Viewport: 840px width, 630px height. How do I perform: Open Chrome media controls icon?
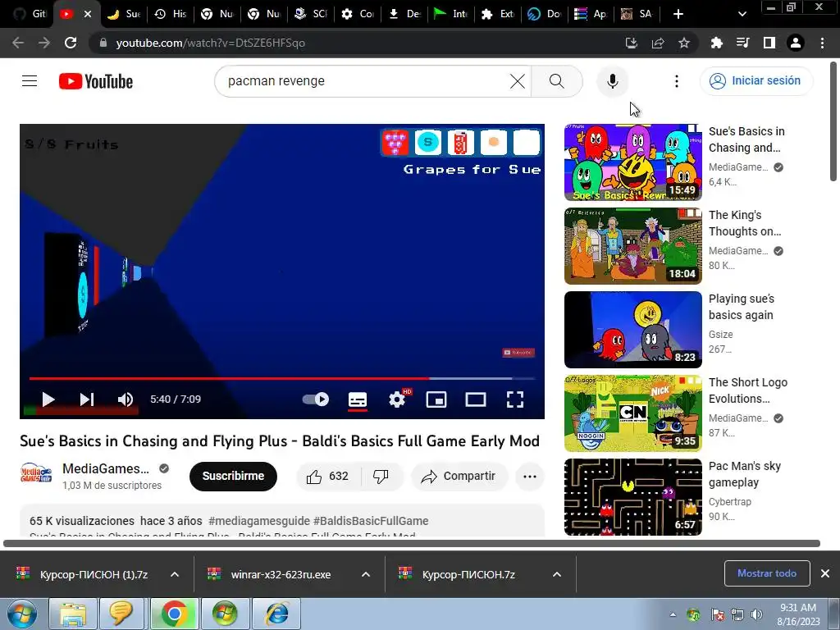(x=742, y=43)
